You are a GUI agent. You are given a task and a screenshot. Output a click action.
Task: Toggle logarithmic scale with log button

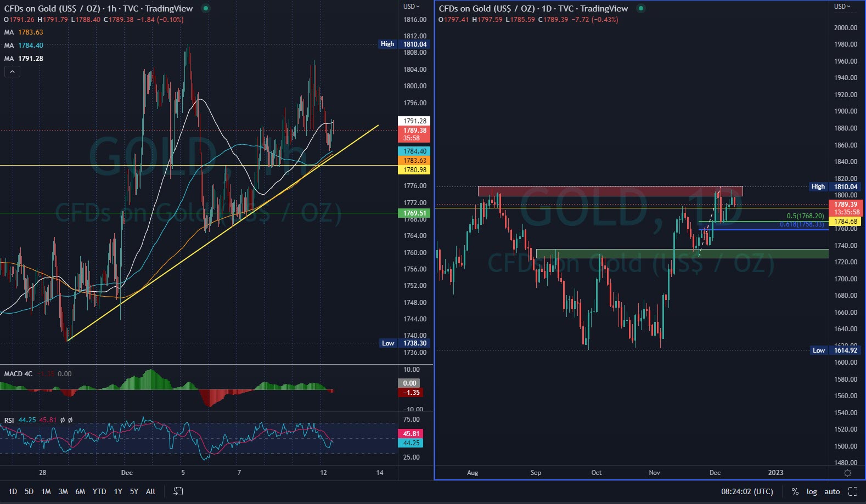click(812, 491)
